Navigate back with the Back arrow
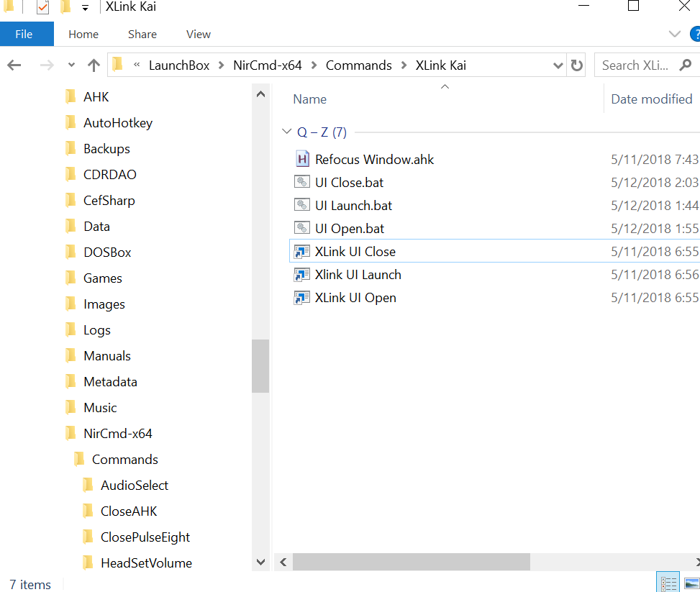This screenshot has width=700, height=592. pyautogui.click(x=14, y=65)
